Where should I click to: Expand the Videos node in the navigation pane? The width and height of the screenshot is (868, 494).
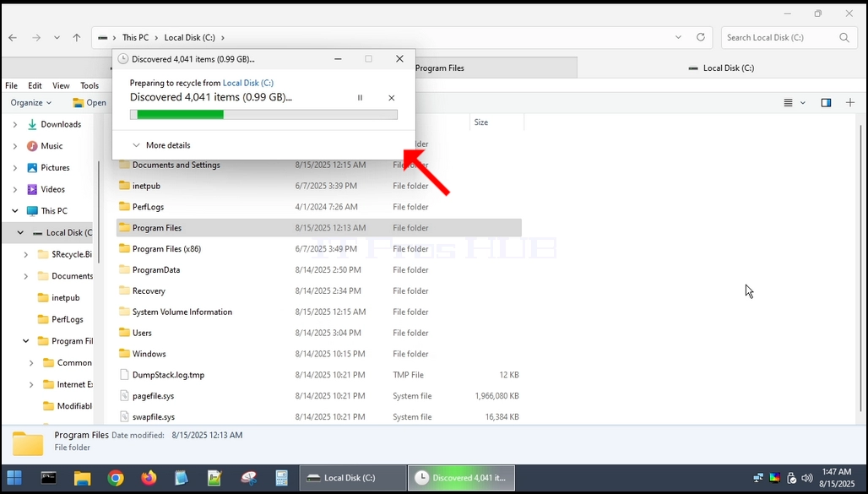pyautogui.click(x=15, y=189)
